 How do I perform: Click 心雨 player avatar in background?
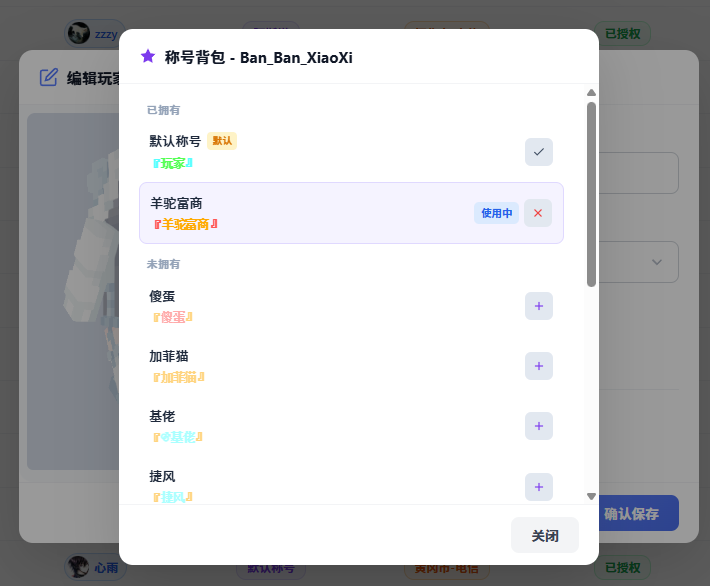point(79,567)
